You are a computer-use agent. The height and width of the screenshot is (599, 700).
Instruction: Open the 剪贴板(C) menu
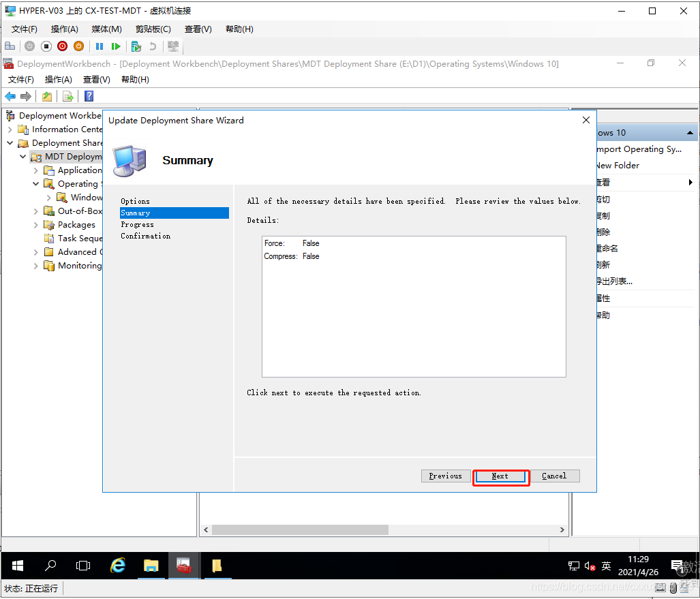coord(153,29)
